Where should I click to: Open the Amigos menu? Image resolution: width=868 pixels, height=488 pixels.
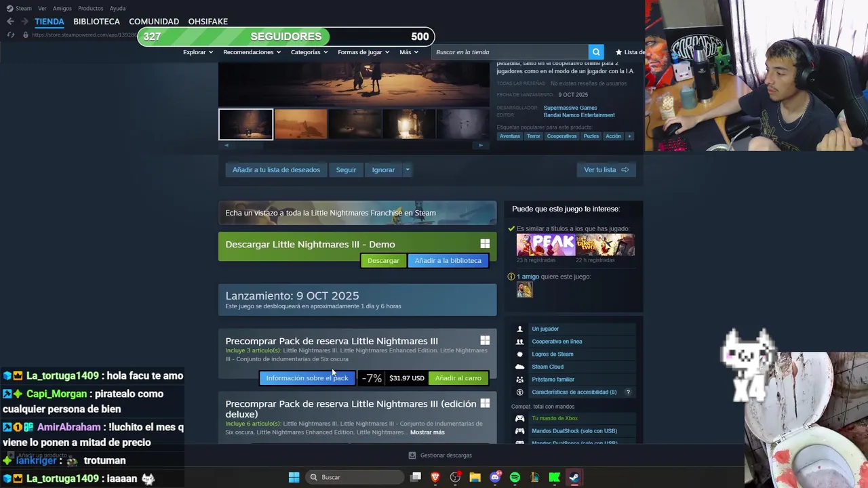coord(62,8)
